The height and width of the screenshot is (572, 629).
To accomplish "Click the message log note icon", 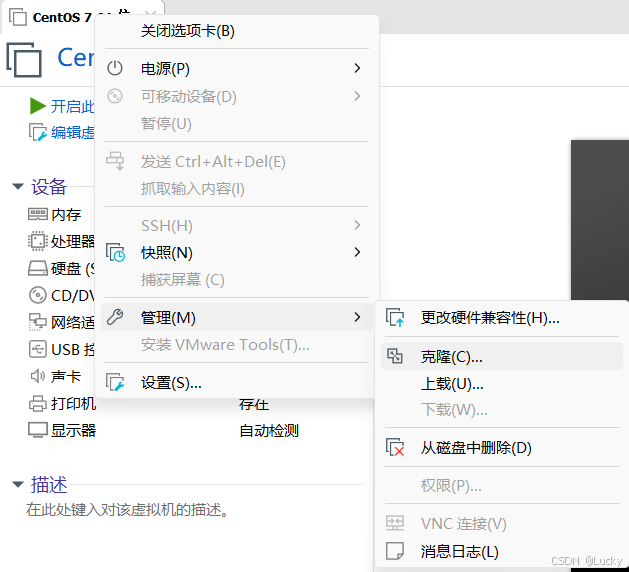I will pyautogui.click(x=395, y=551).
